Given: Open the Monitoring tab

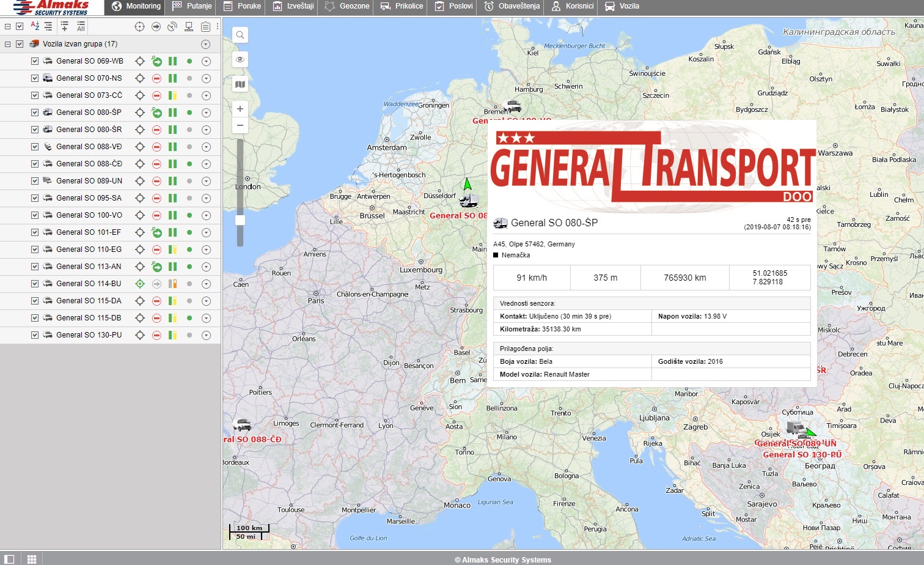Looking at the screenshot, I should tap(136, 6).
